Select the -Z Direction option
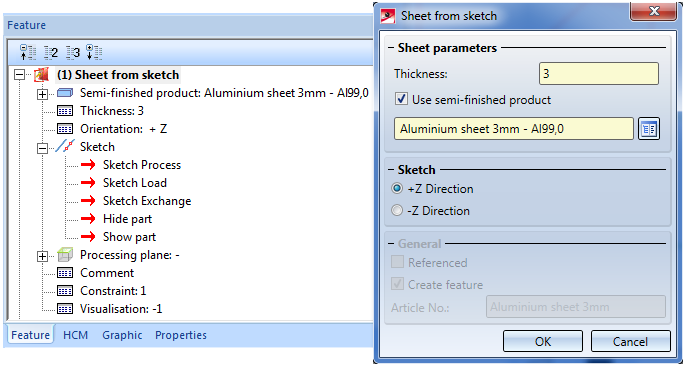 click(x=397, y=210)
